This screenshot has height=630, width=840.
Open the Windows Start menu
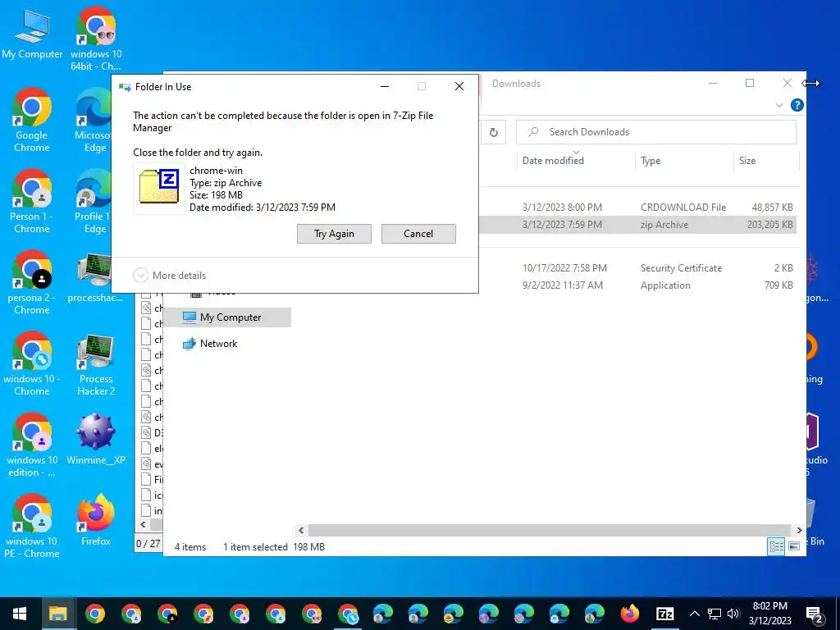pyautogui.click(x=20, y=614)
